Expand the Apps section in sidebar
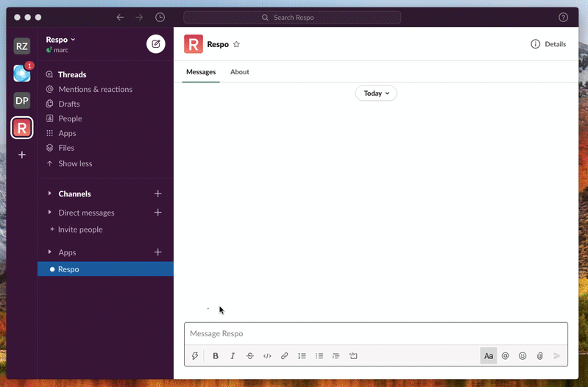Screen dimensions: 588x387 click(x=49, y=252)
